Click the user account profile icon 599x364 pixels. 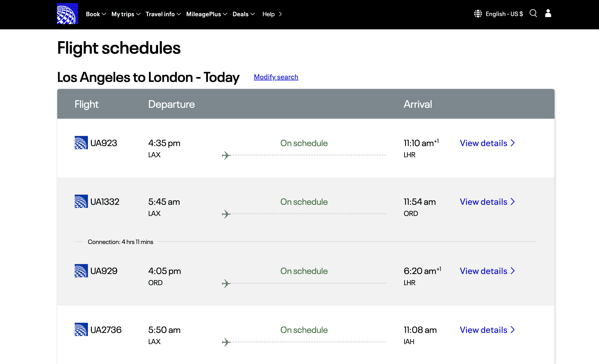548,13
